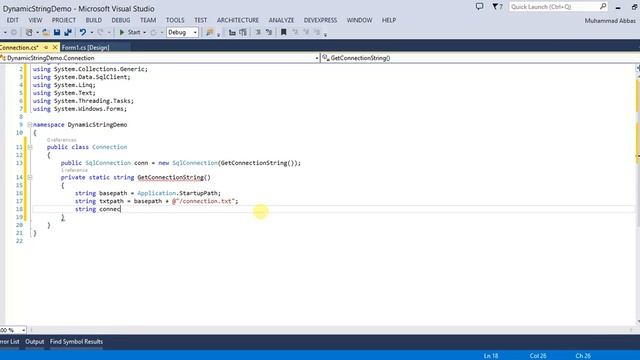Click the New Project icon
This screenshot has height=360, width=640.
click(x=29, y=32)
